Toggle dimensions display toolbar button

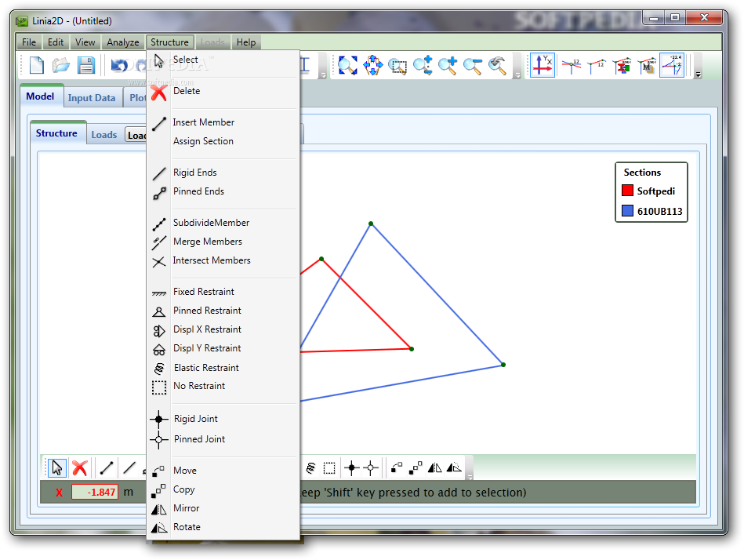coord(672,66)
